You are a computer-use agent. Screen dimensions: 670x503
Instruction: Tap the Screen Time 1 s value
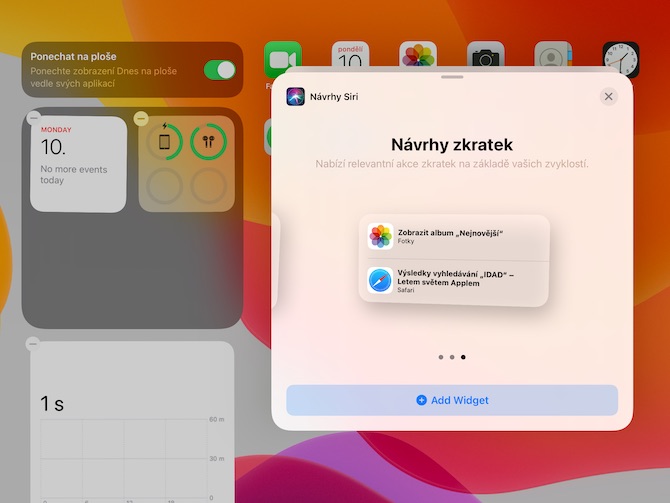click(x=52, y=404)
